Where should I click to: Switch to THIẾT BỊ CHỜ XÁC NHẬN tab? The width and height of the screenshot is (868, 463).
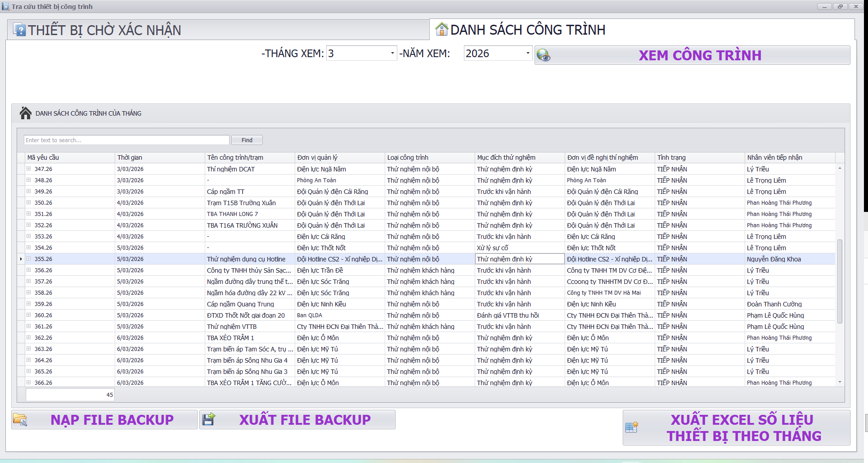104,30
